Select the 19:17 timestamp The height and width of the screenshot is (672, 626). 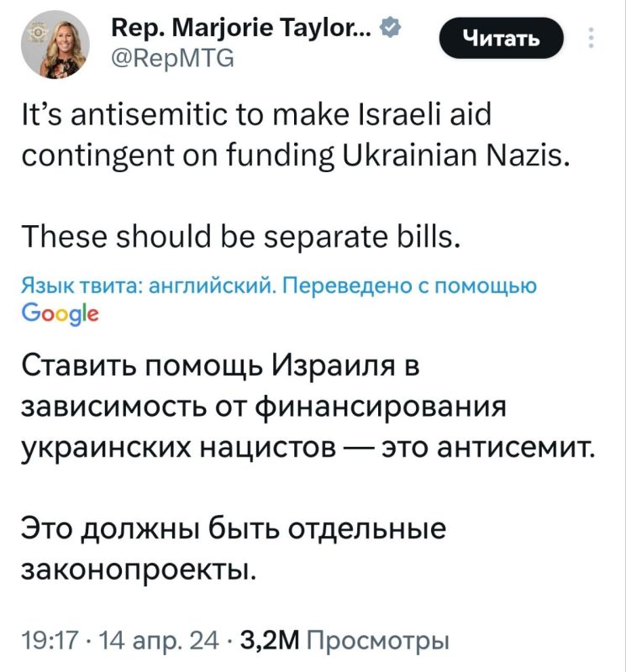tap(50, 641)
